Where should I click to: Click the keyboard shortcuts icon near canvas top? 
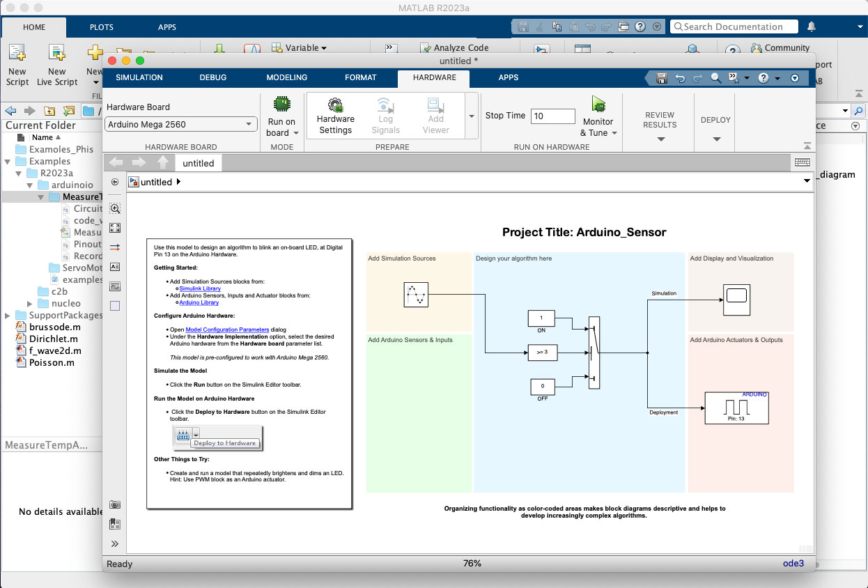tap(802, 162)
